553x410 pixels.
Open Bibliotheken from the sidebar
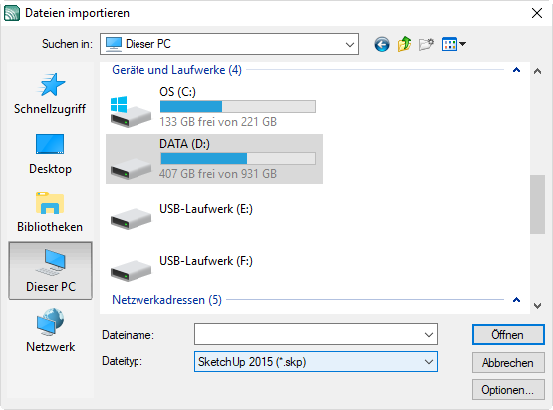[x=50, y=212]
